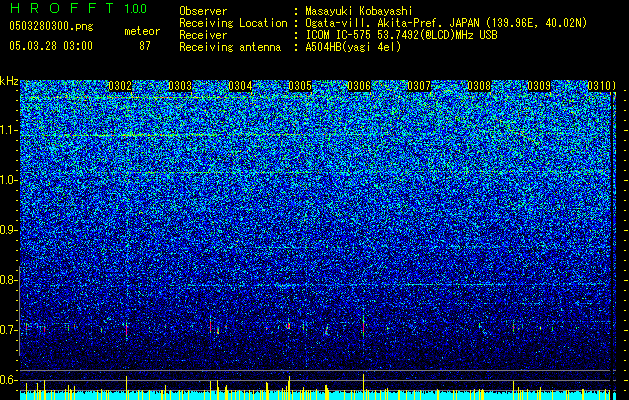
Task: Click the Observer field label
Action: click(203, 11)
